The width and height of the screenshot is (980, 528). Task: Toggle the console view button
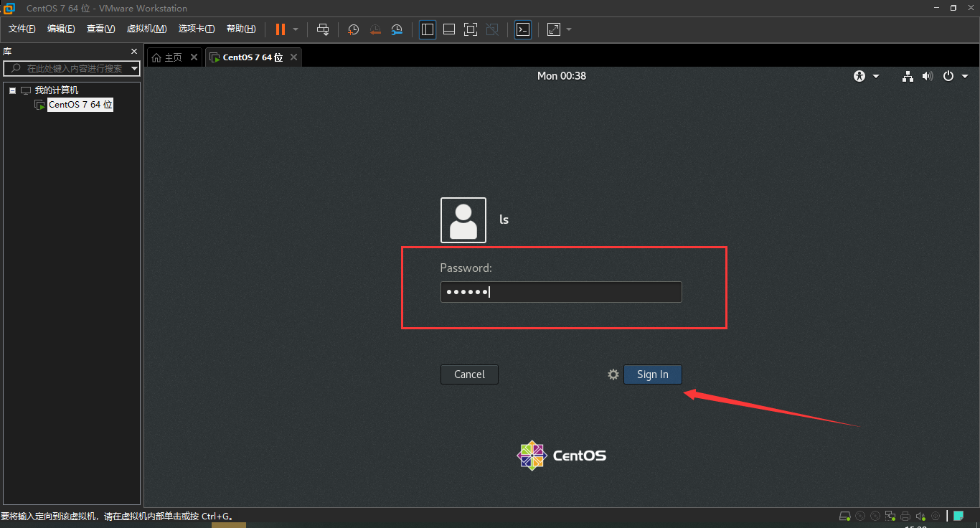coord(524,29)
